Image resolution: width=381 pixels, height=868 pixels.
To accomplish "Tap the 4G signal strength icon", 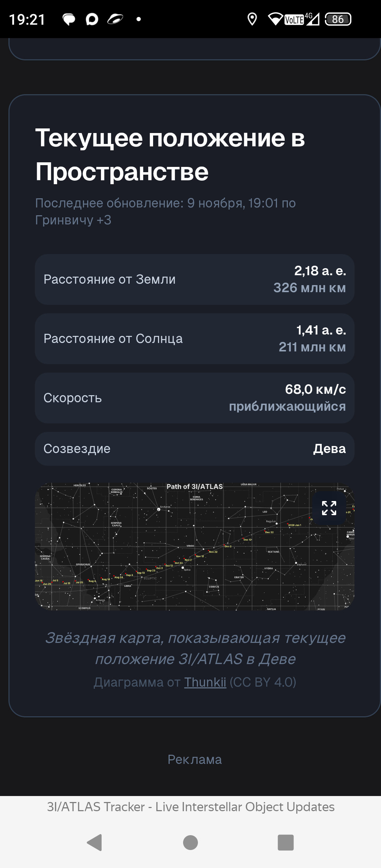I will pos(312,19).
